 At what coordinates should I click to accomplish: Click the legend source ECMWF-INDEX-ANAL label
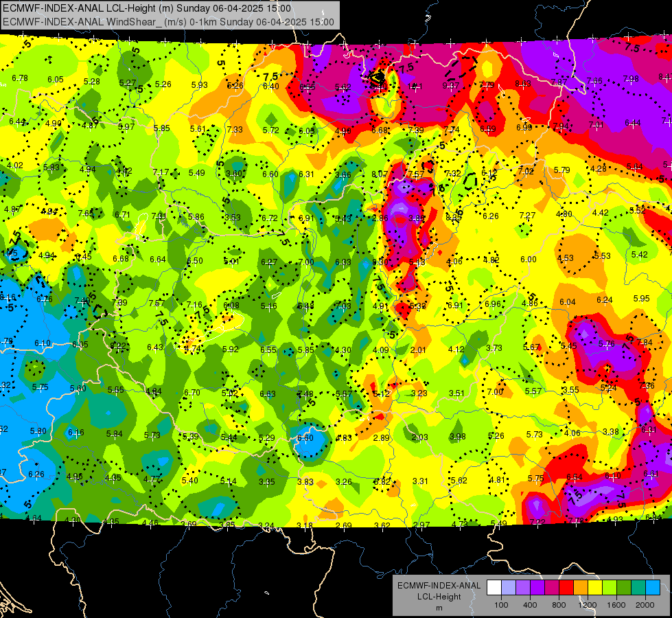[x=439, y=586]
